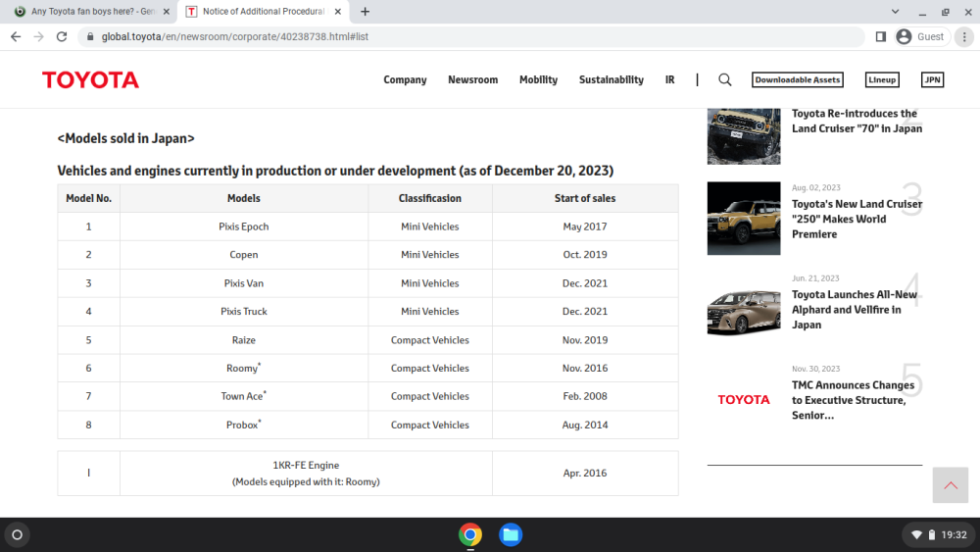
Task: Click the "Models" column header
Action: click(244, 198)
